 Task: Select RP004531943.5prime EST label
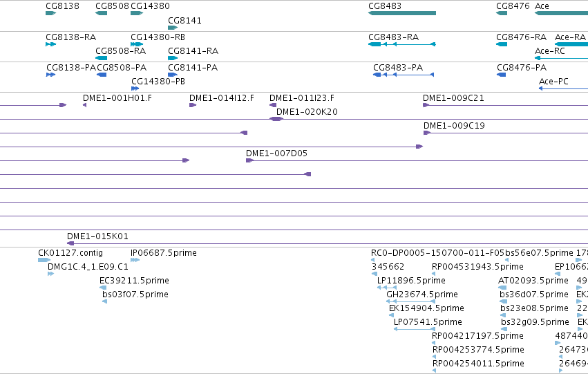[x=477, y=267]
